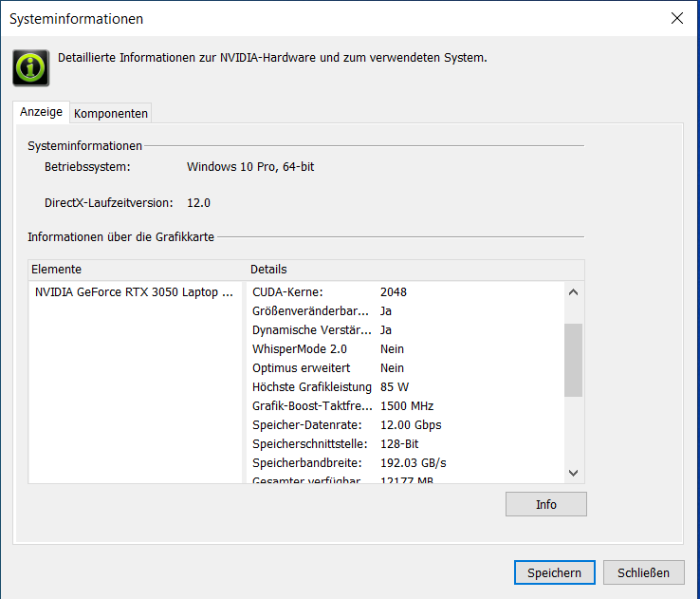
Task: Save system info with Speichern
Action: pos(555,572)
